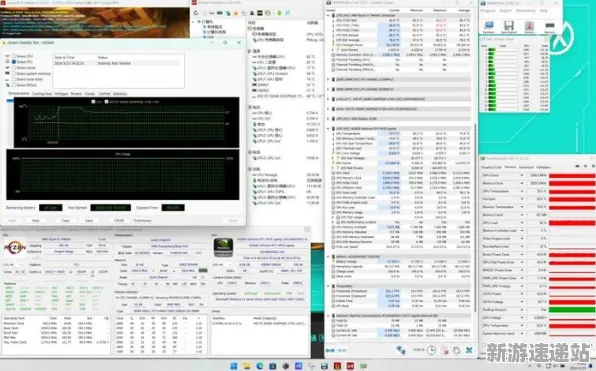Enable the Stress system memory checkbox
The width and height of the screenshot is (596, 371).
click(x=14, y=73)
